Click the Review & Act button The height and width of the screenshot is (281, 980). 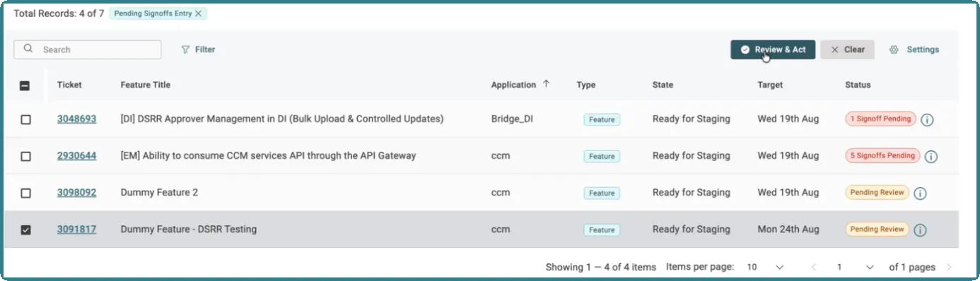click(773, 49)
